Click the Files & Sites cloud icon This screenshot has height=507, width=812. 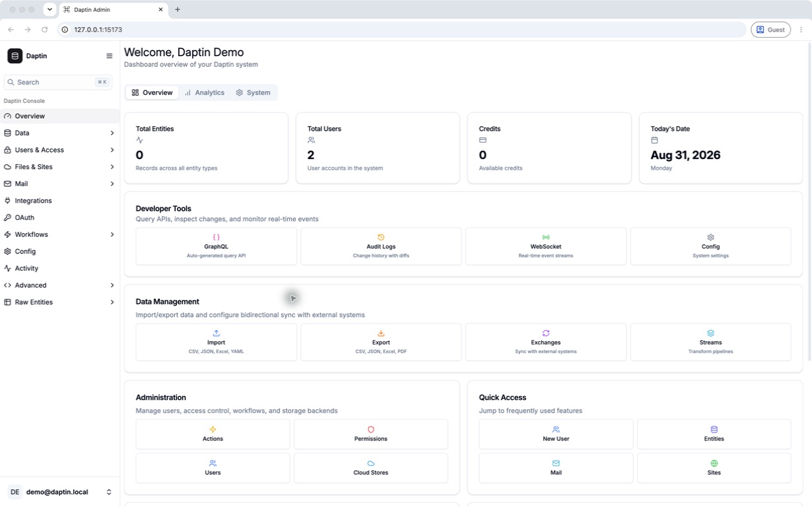click(x=8, y=167)
